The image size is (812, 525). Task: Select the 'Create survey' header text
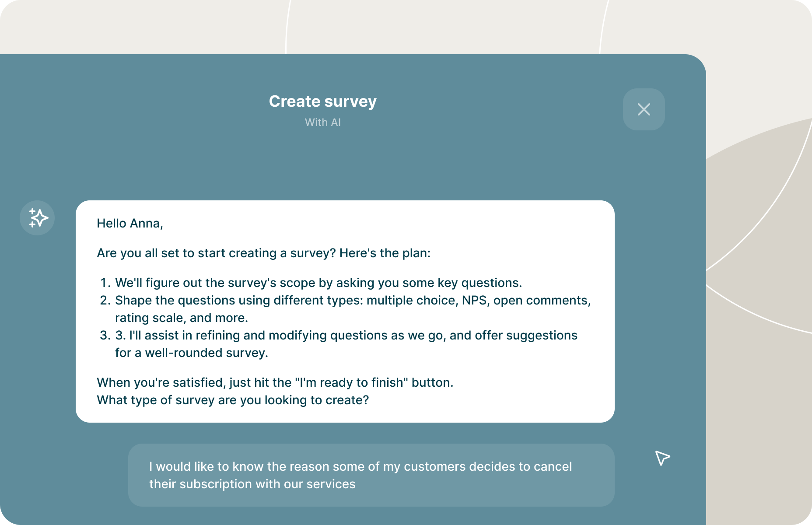[x=323, y=101]
